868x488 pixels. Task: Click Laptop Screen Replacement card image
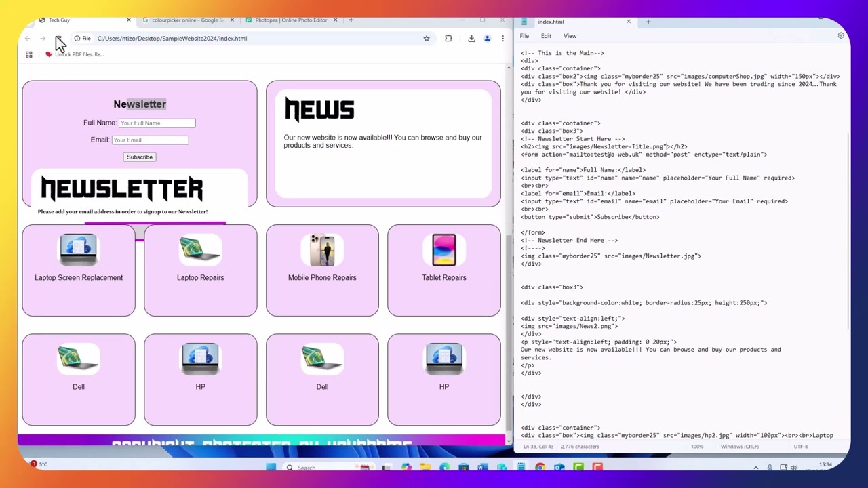point(79,249)
